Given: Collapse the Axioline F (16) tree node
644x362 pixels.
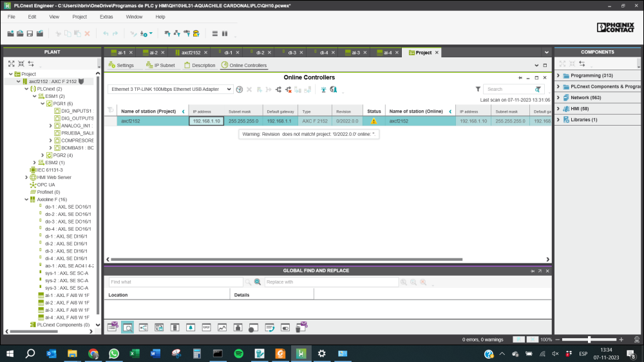Looking at the screenshot, I should coord(26,200).
